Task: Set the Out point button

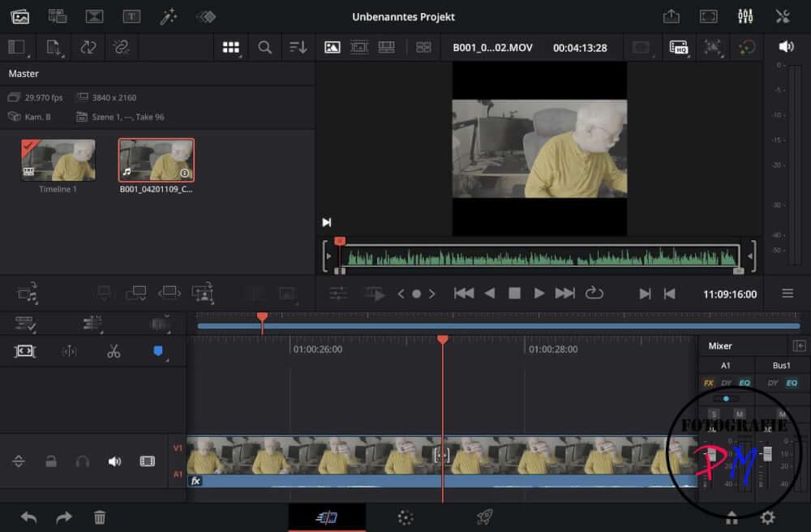Action: pyautogui.click(x=669, y=294)
